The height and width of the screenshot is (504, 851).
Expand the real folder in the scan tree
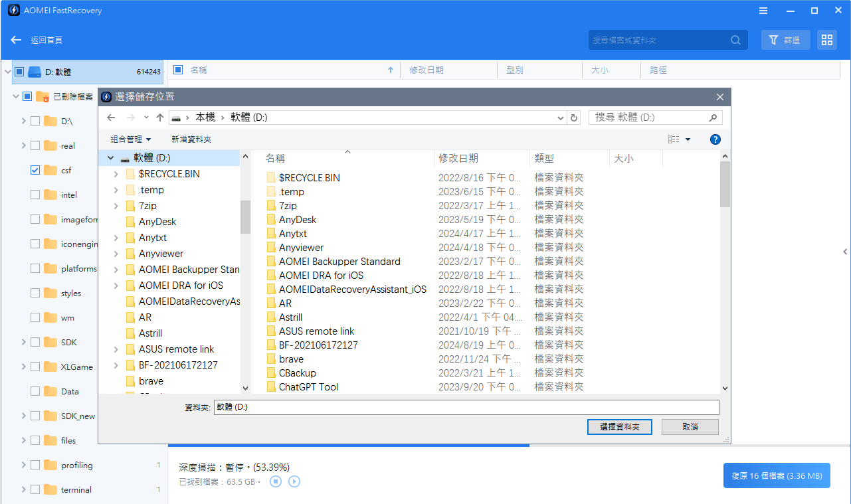(x=24, y=145)
